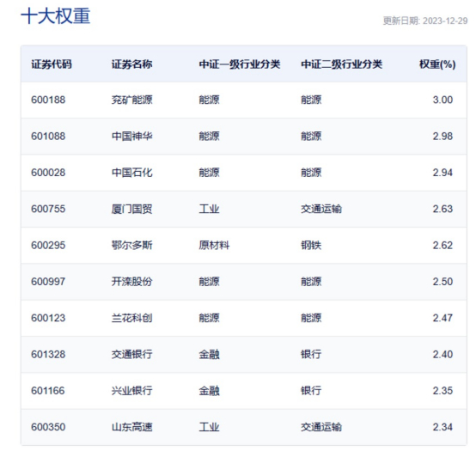This screenshot has width=476, height=451.
Task: Click 工业 in the 山东高速 row
Action: [x=209, y=427]
